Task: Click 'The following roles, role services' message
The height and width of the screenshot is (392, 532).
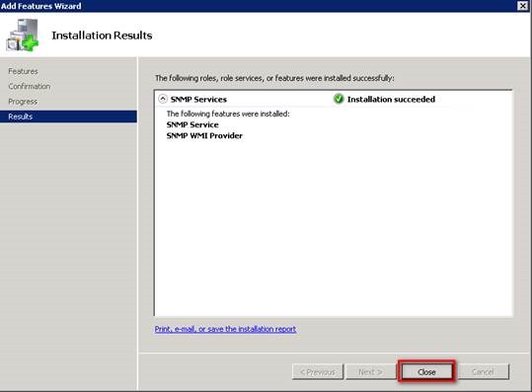Action: point(274,78)
